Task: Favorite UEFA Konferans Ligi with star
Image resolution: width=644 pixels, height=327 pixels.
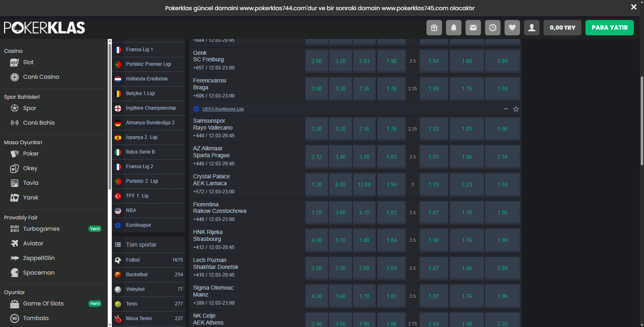Action: click(516, 109)
